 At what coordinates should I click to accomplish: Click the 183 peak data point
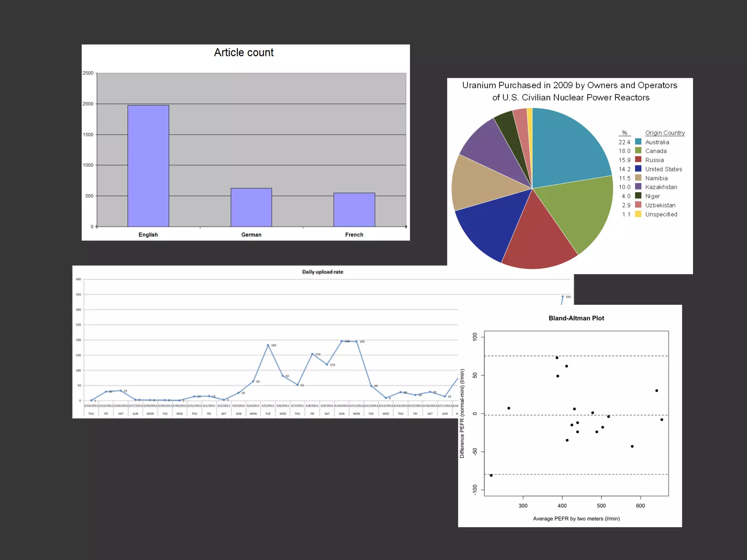(268, 345)
